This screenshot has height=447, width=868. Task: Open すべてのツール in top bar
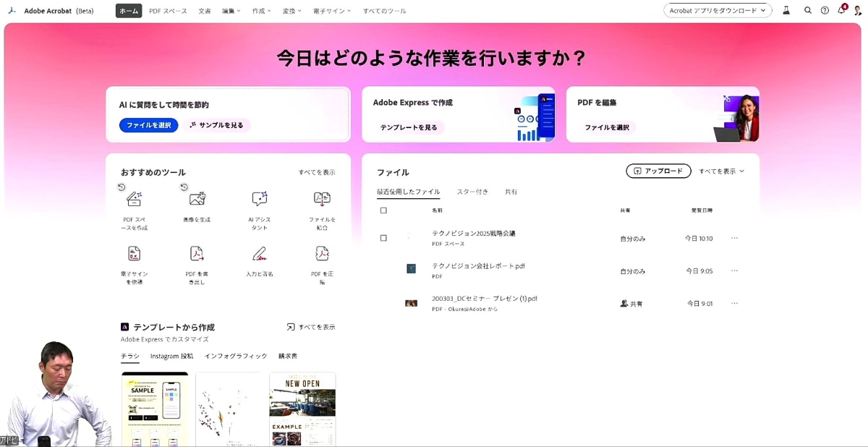(384, 11)
